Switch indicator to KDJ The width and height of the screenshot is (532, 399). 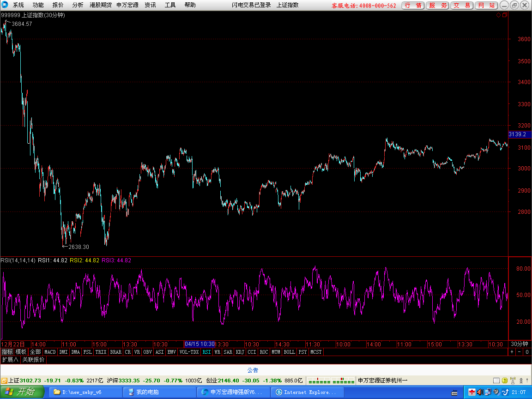(x=240, y=352)
